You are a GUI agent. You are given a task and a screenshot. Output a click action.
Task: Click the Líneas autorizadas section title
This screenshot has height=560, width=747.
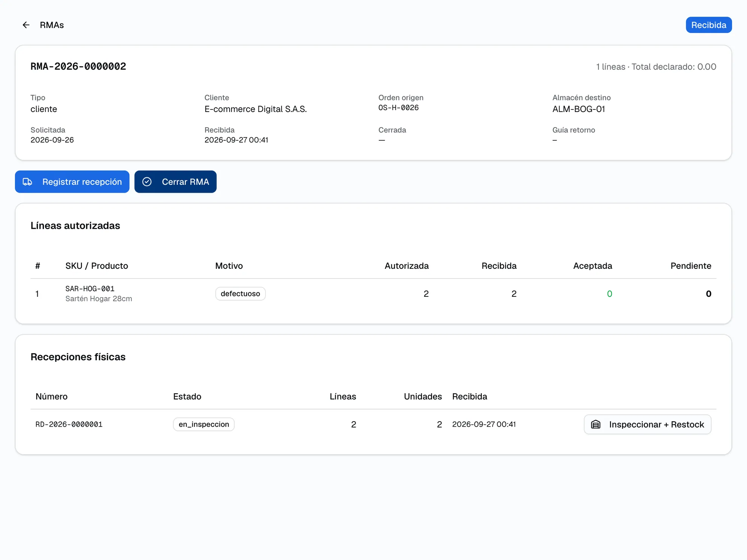[x=75, y=225]
